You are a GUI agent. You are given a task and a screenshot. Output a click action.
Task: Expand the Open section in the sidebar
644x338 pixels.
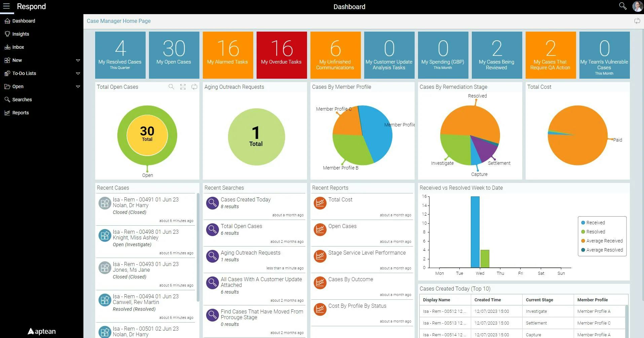[x=78, y=86]
